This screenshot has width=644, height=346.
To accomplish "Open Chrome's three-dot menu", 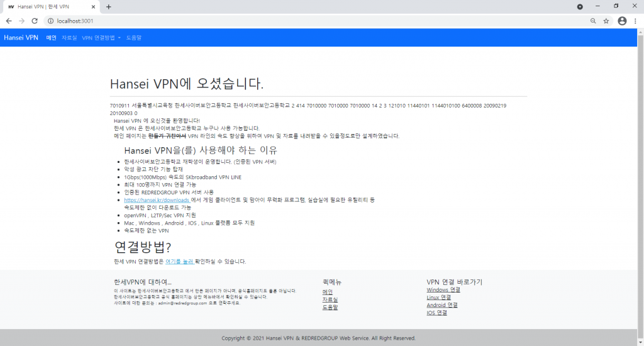I will coord(635,21).
